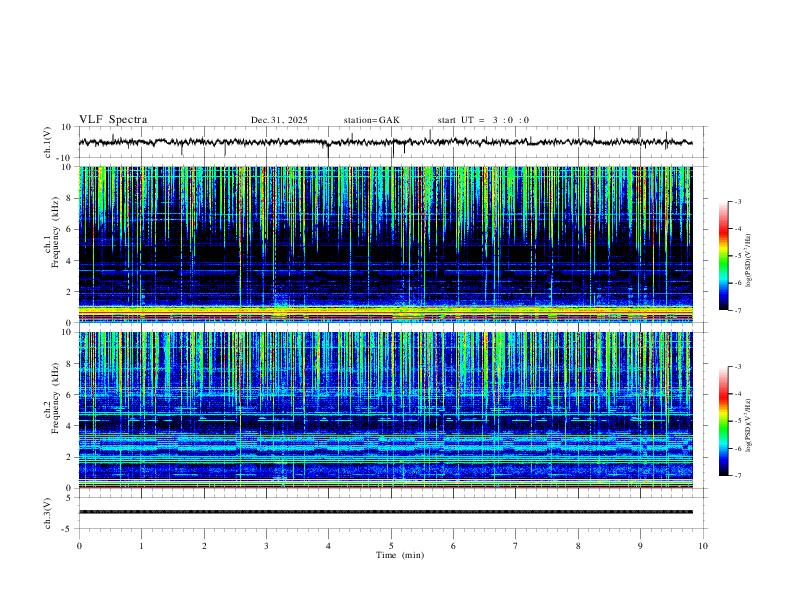Click time axis tick label "2"

[204, 546]
